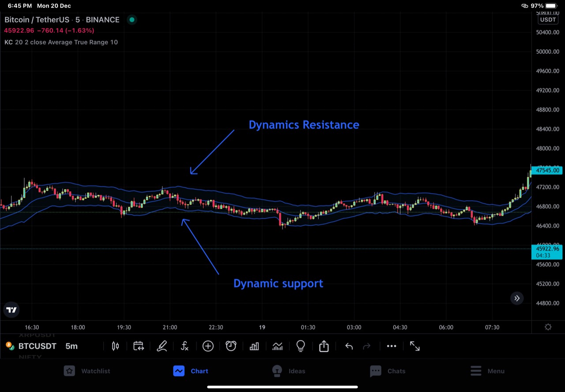Open the compare symbols calendar icon
This screenshot has height=392, width=565.
coord(139,346)
